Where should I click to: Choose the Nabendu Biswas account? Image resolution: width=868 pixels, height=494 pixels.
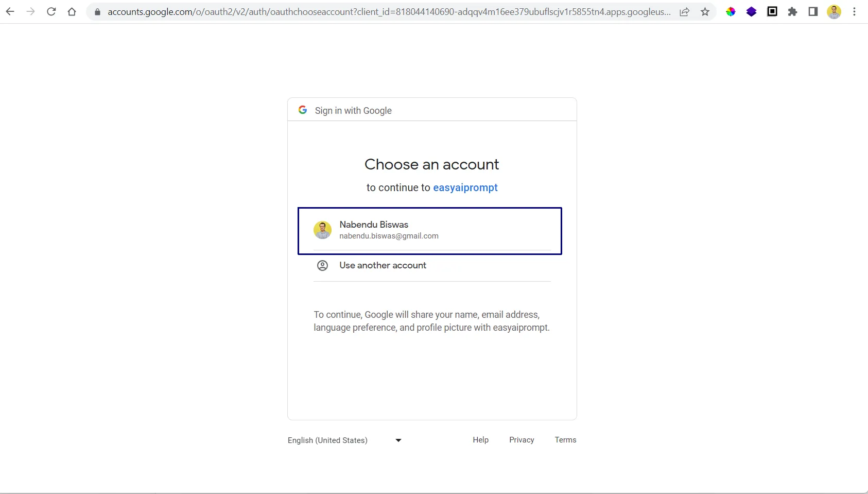(430, 231)
